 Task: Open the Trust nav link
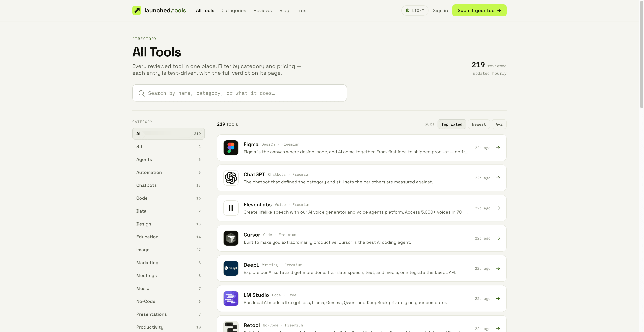point(303,11)
